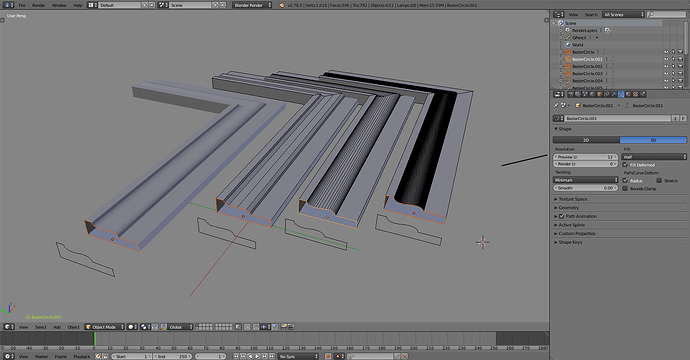Toggle renderability camera for BezierCircle.003
This screenshot has height=360, width=690.
click(x=680, y=73)
